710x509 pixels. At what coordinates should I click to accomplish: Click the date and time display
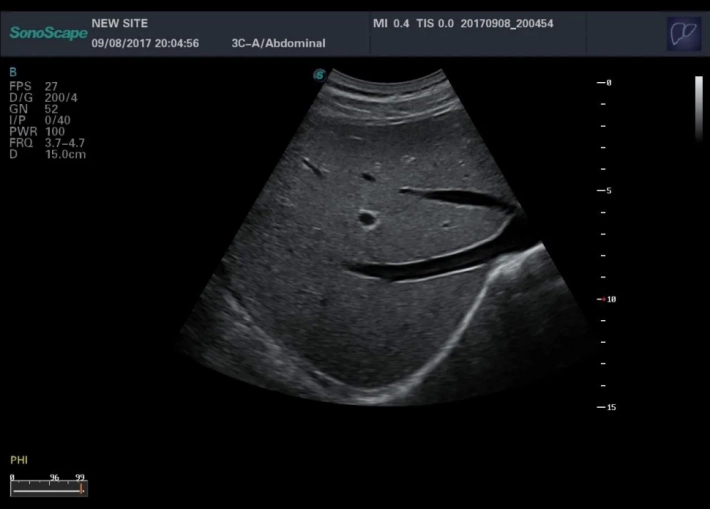tap(145, 43)
